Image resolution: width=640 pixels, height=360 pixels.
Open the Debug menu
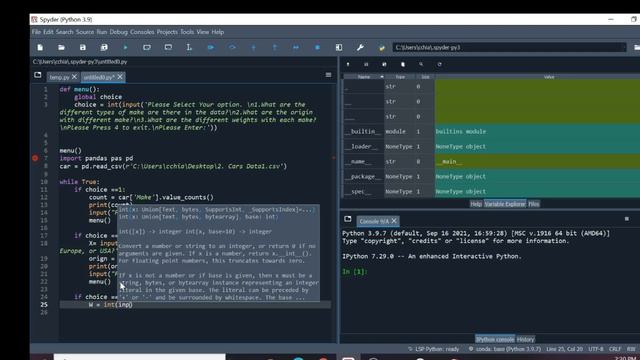pos(118,32)
